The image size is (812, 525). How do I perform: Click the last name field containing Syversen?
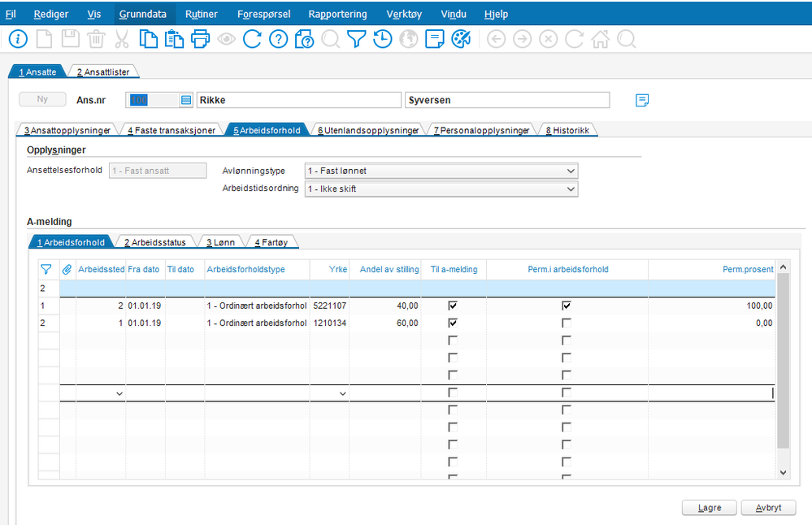[507, 100]
